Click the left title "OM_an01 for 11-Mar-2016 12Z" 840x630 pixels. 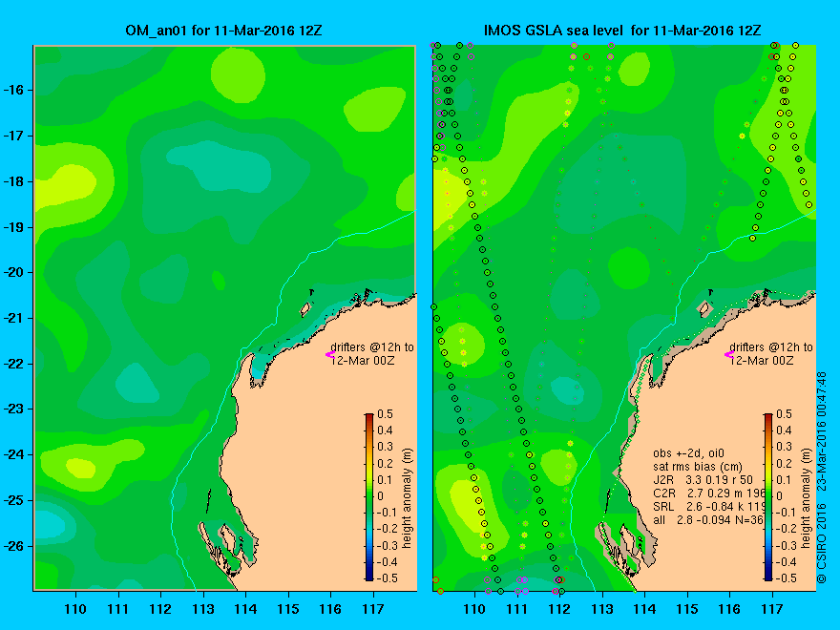coord(223,31)
